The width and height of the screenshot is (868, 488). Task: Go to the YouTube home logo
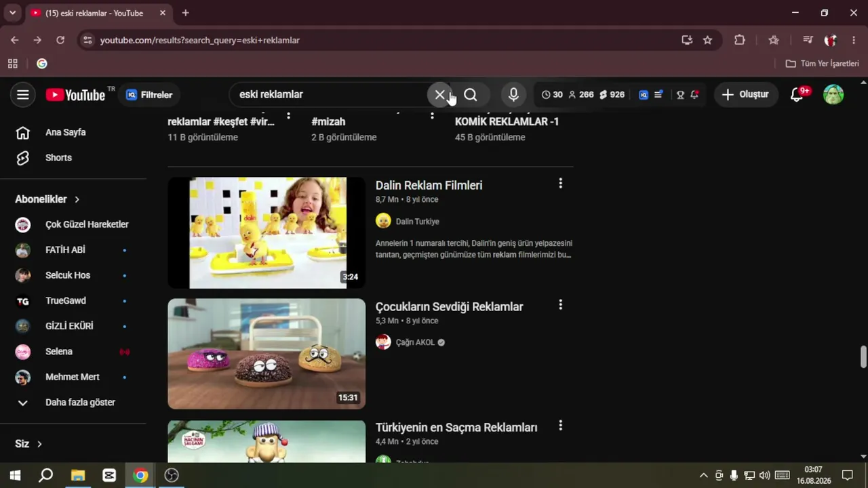pos(76,95)
